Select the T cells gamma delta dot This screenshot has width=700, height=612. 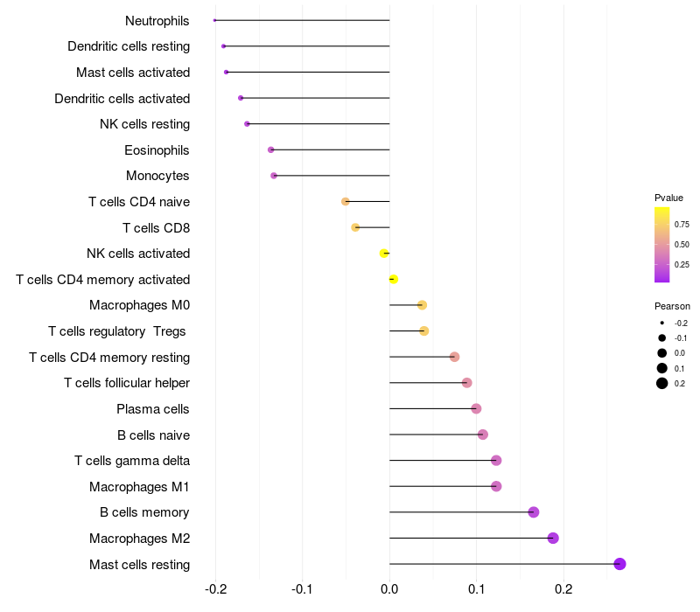496,461
